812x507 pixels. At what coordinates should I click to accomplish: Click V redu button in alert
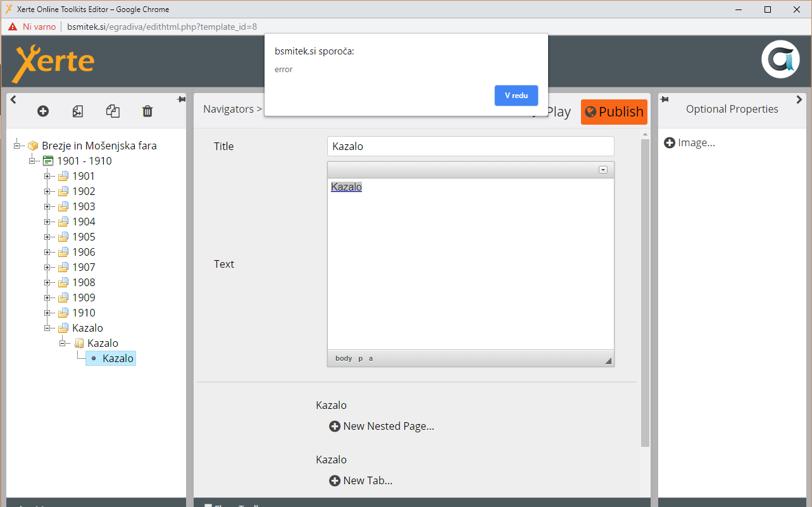click(516, 96)
